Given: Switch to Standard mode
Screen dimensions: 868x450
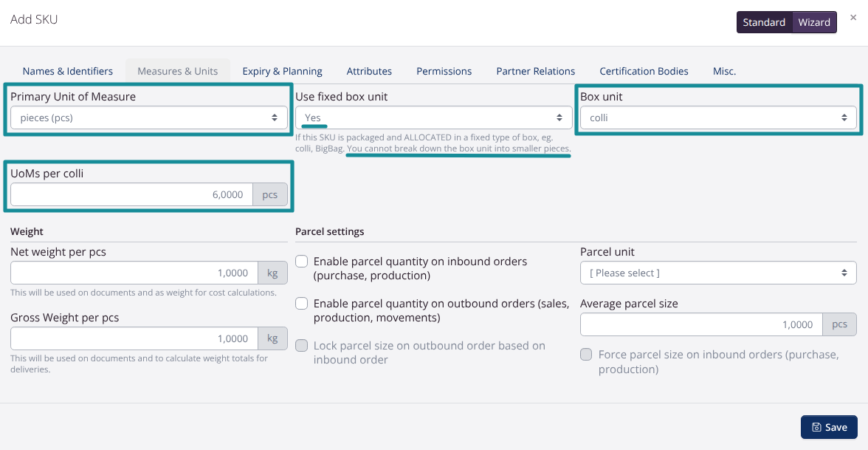Looking at the screenshot, I should pyautogui.click(x=764, y=22).
